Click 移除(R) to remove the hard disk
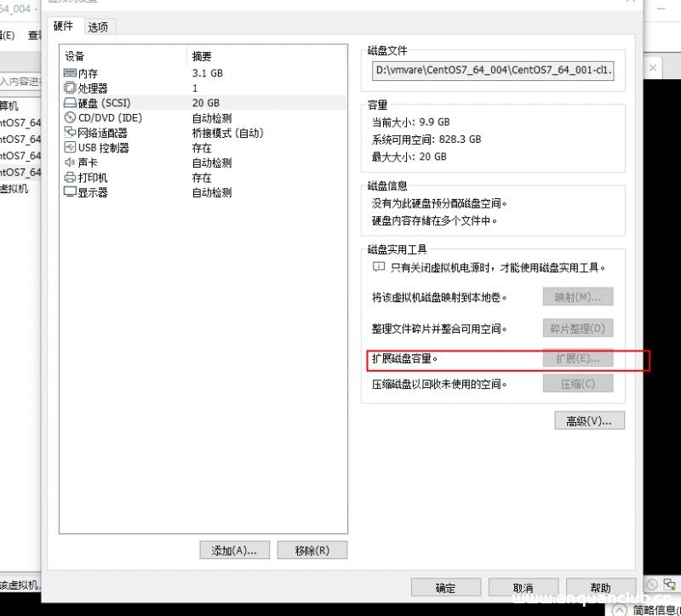The height and width of the screenshot is (616, 681). (x=312, y=550)
